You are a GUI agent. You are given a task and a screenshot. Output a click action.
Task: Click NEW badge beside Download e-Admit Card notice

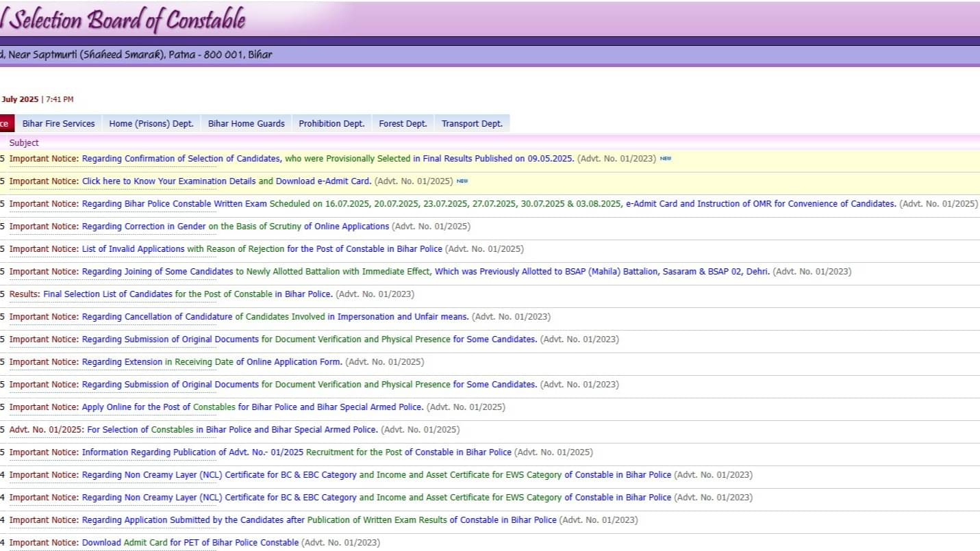coord(462,181)
